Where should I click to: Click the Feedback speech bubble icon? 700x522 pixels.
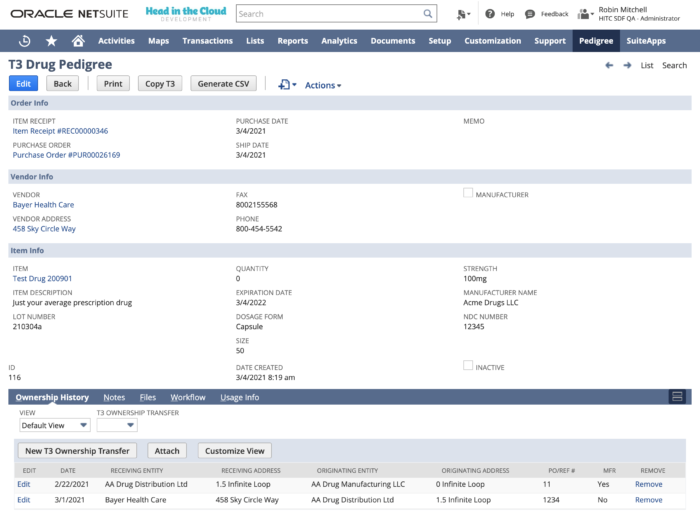(x=529, y=14)
